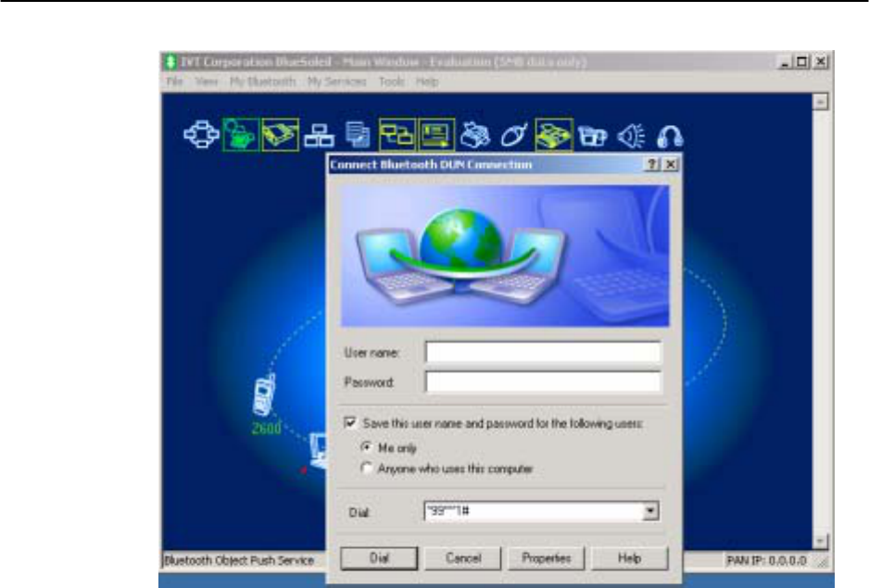
Task: Click the BlueSoleil title bar application icon
Action: [170, 61]
